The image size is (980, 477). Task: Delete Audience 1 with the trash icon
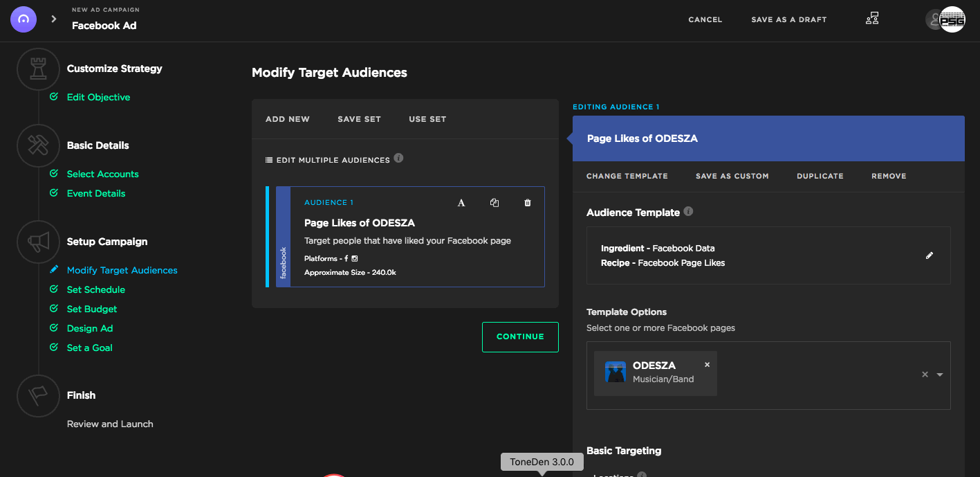pos(528,203)
